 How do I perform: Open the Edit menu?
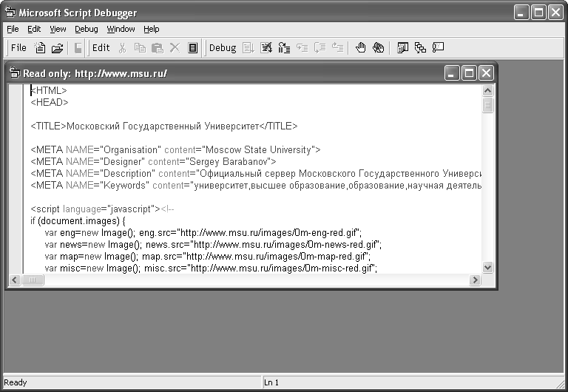coord(34,29)
